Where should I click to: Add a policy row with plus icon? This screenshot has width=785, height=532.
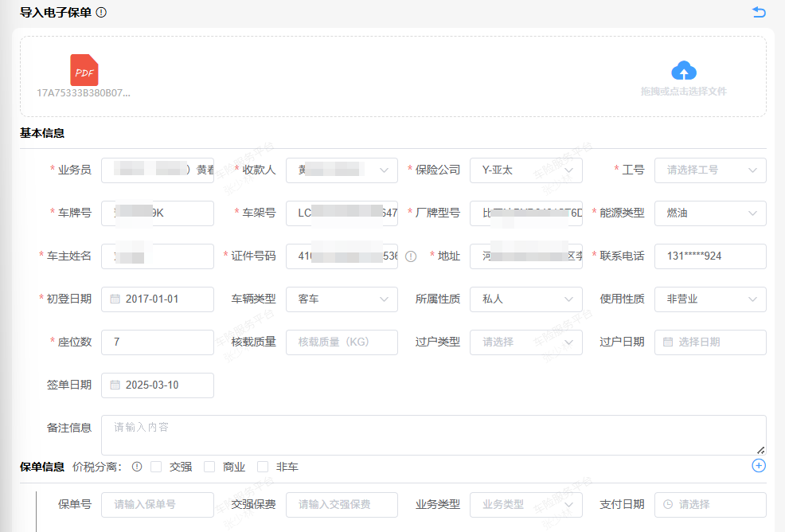click(759, 465)
